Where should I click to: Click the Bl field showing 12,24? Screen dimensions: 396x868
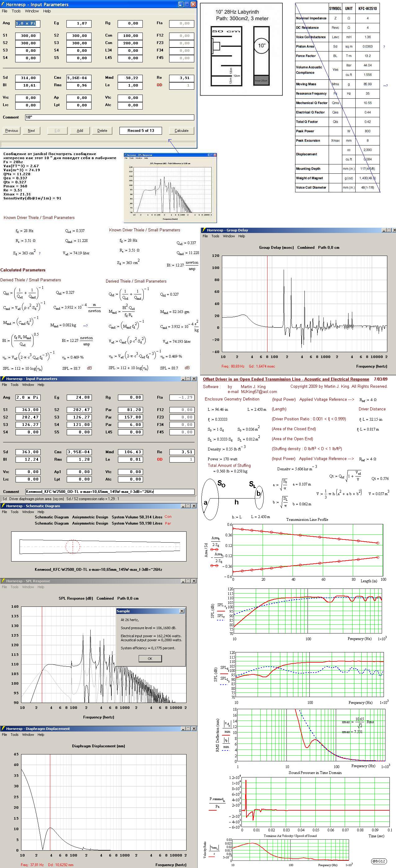(28, 460)
